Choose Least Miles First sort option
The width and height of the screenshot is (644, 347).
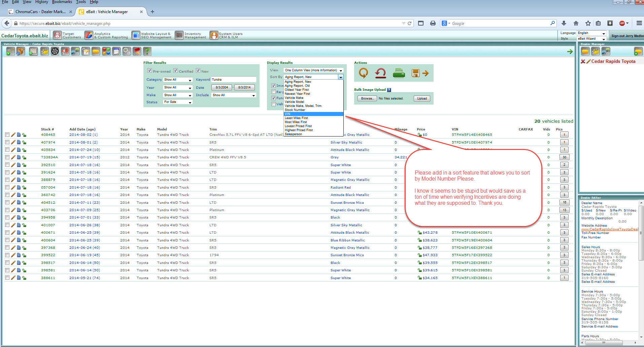pos(313,118)
